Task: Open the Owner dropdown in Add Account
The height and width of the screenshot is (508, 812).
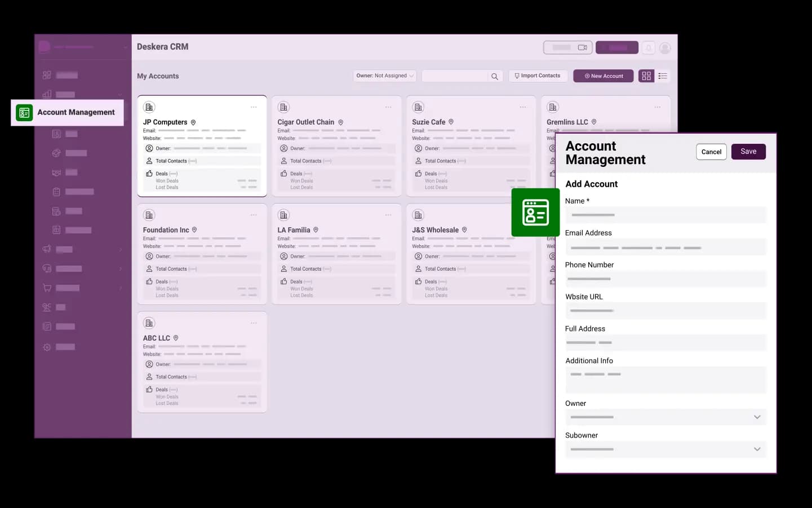Action: [x=666, y=417]
